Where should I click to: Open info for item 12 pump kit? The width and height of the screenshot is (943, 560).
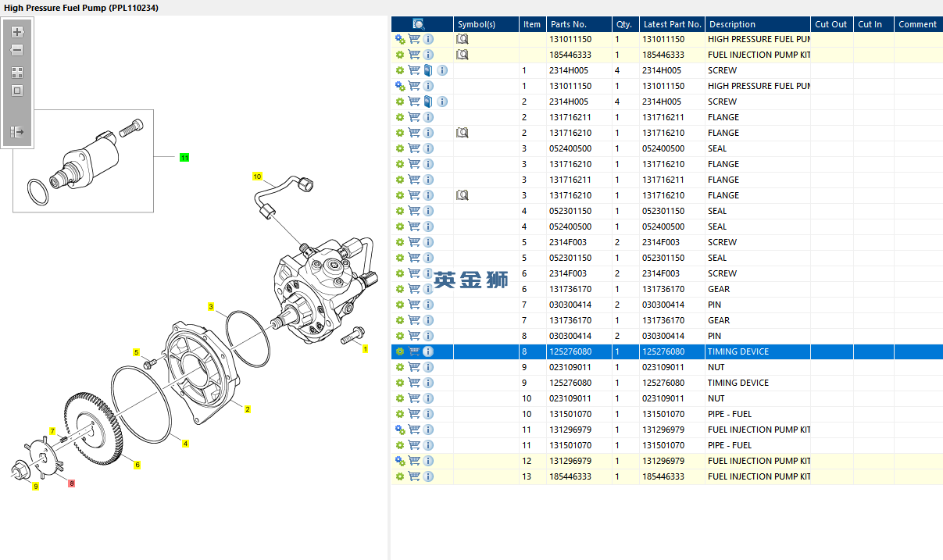click(428, 461)
